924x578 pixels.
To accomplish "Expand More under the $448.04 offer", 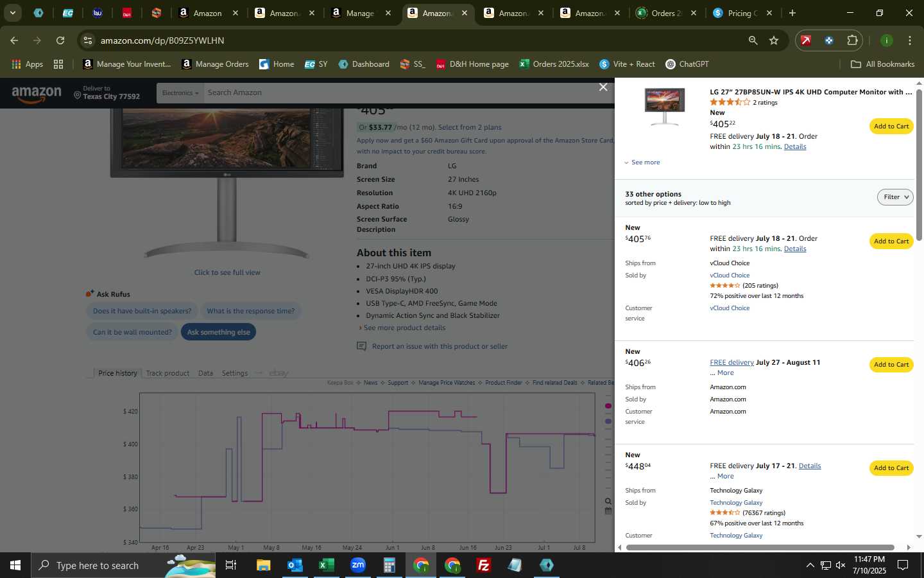I will click(725, 477).
